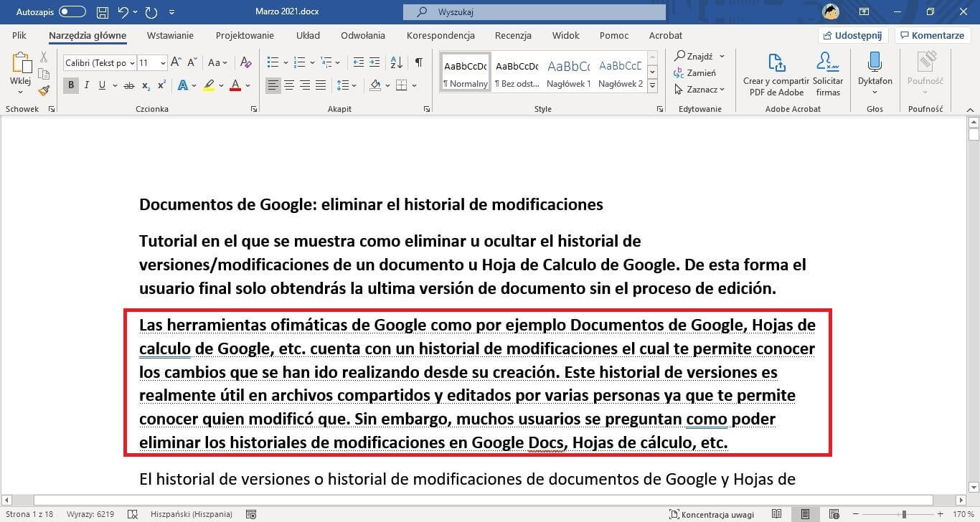980x522 pixels.
Task: Apply the Bez odstępów style
Action: (517, 72)
